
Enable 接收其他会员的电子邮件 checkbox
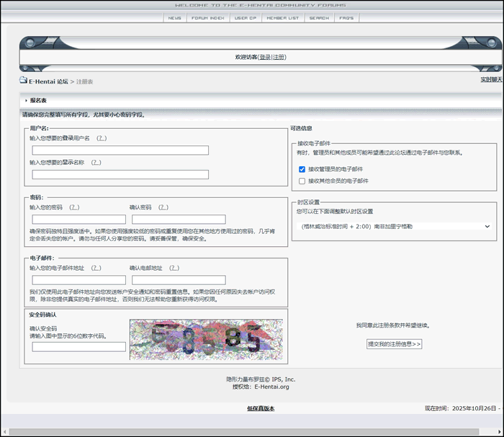point(302,181)
